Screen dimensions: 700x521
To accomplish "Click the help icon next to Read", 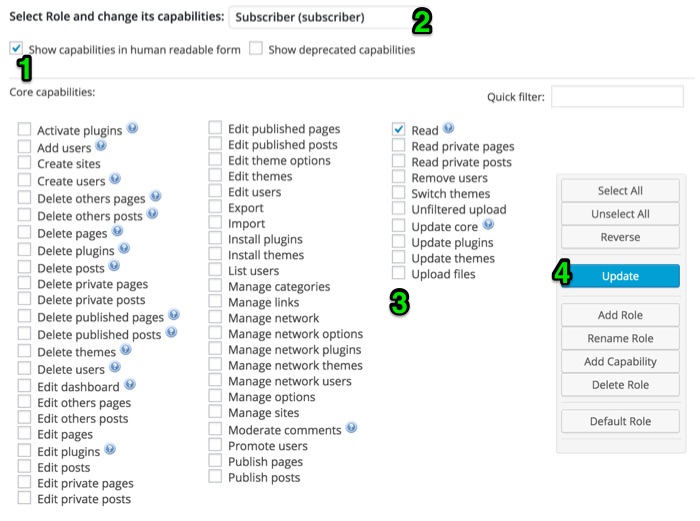I will coord(449,128).
